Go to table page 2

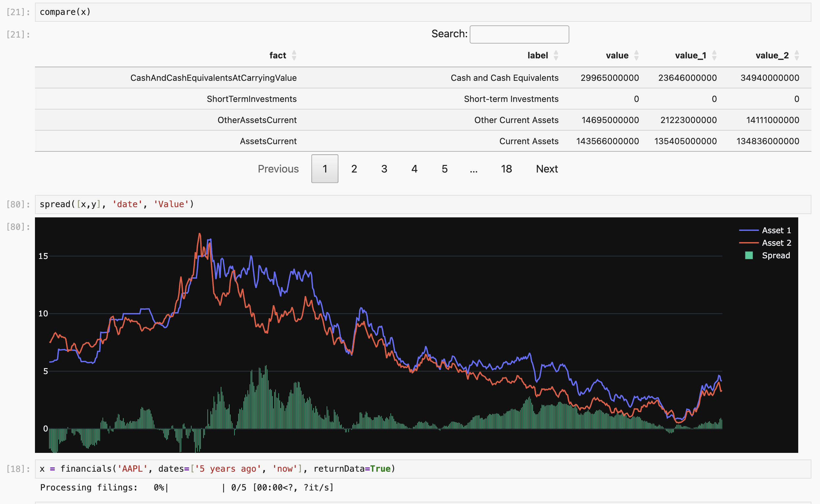pos(354,169)
